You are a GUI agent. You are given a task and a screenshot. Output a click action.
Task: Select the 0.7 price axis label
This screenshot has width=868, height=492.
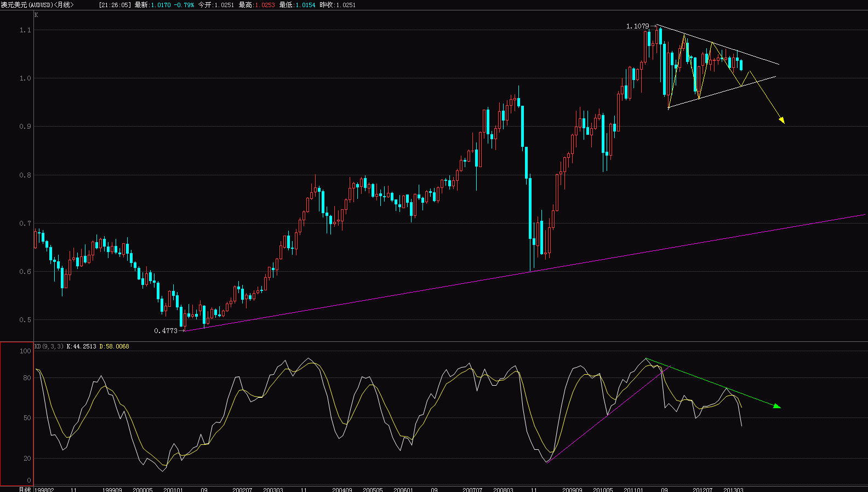25,224
